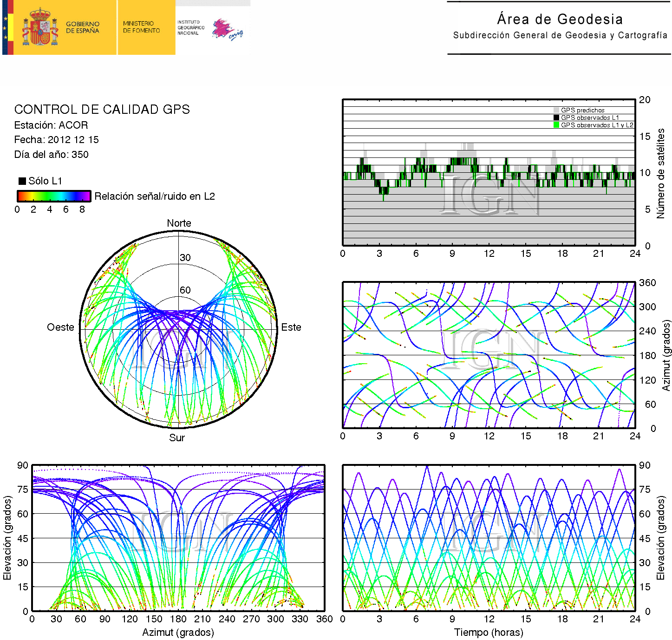Click the Gobierno de España logo text
The width and height of the screenshot is (672, 640).
click(x=82, y=27)
